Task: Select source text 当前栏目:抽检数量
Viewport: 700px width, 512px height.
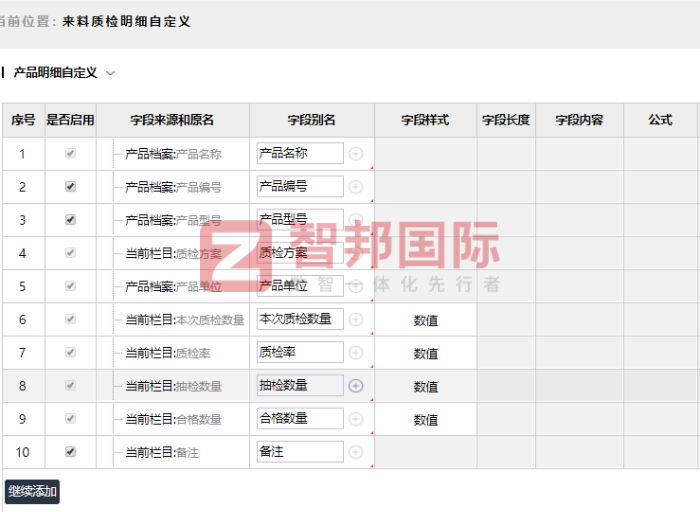Action: (x=173, y=386)
